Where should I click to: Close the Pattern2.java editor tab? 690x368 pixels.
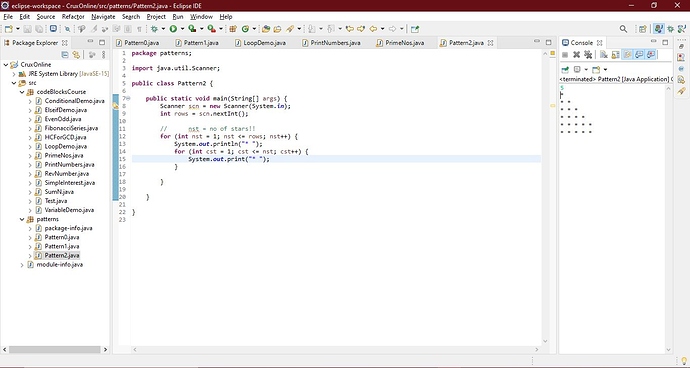point(490,43)
